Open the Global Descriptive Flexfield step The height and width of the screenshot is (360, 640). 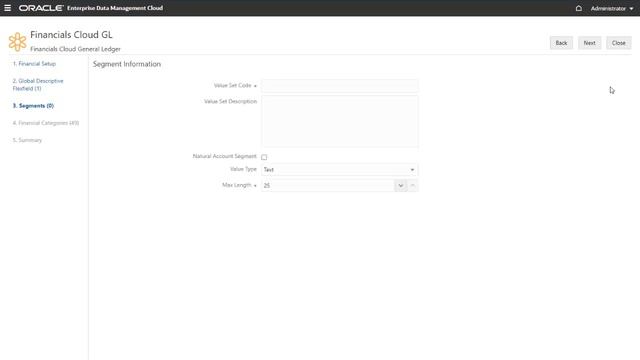(38, 84)
